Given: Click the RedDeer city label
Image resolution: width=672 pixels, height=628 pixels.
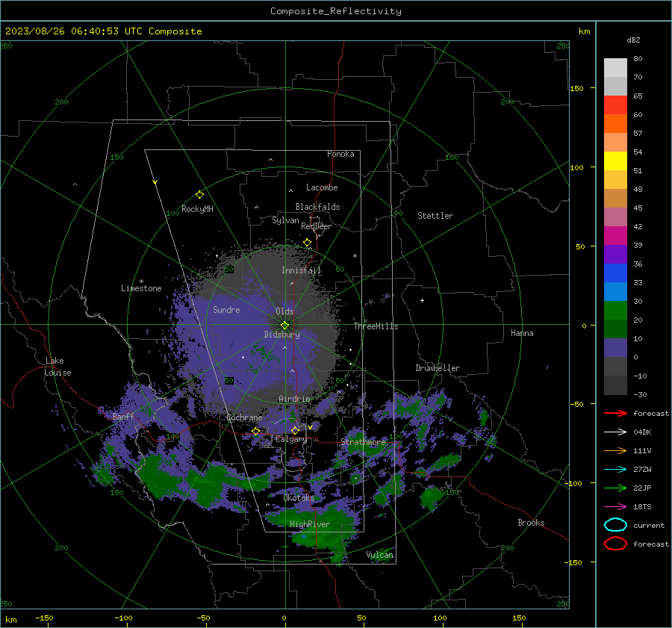Looking at the screenshot, I should 317,226.
